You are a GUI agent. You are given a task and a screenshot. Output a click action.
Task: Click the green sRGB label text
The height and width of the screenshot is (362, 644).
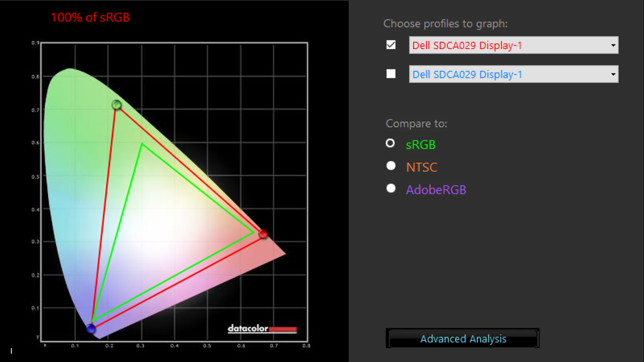[421, 145]
